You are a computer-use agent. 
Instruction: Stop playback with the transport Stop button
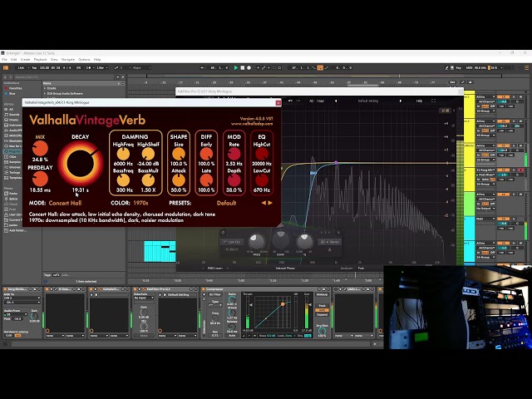[x=242, y=68]
